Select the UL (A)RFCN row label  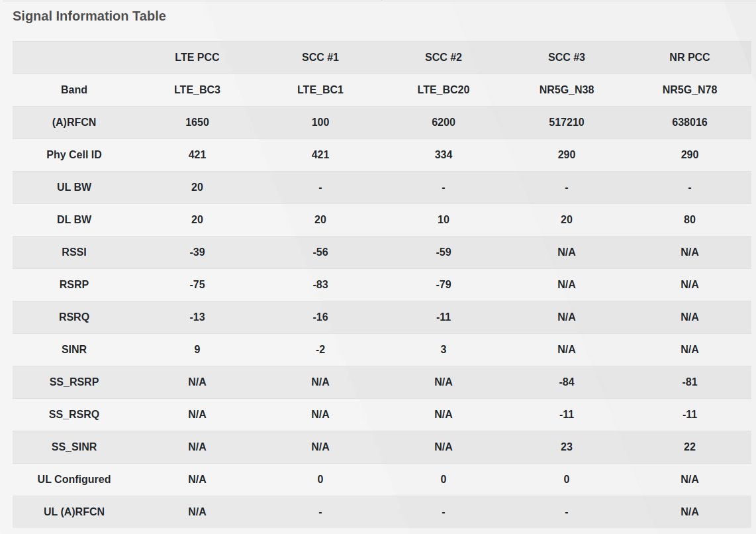pyautogui.click(x=74, y=512)
